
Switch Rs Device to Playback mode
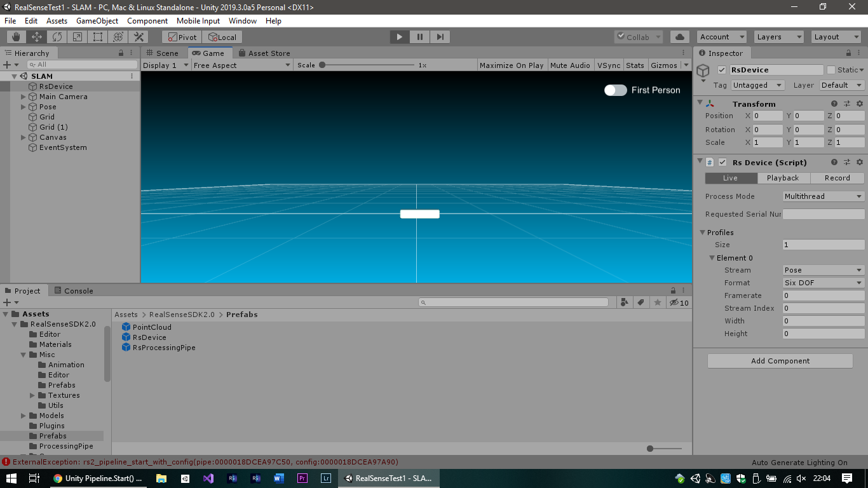click(783, 178)
